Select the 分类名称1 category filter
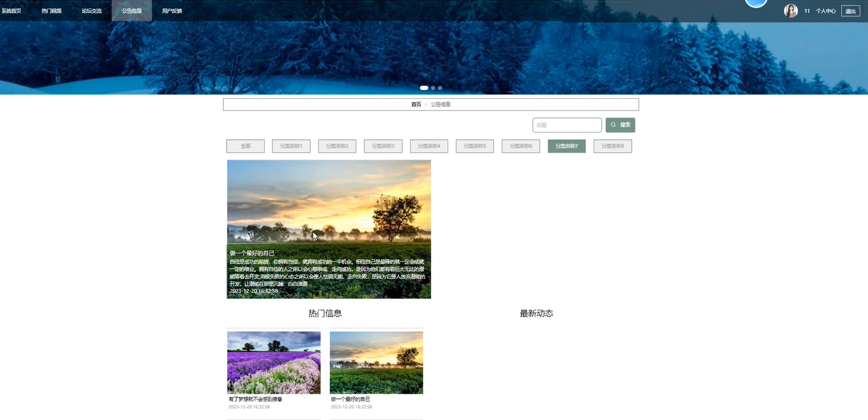This screenshot has width=868, height=420. pyautogui.click(x=291, y=146)
